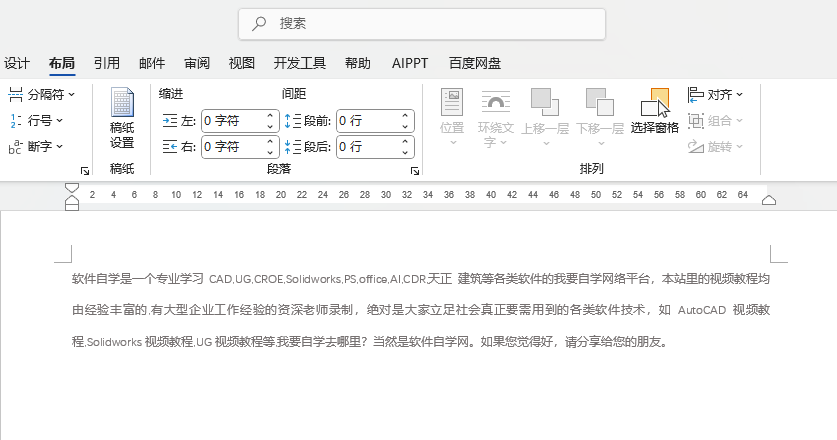Decrease the right indent with down arrow
The width and height of the screenshot is (837, 440).
point(270,152)
